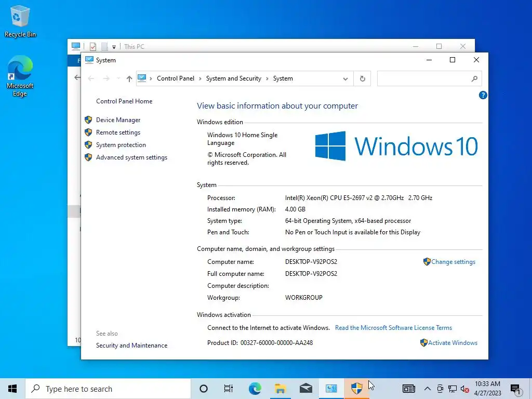Screen dimensions: 532x399
Task: Show hidden system tray icons
Action: 428,389
